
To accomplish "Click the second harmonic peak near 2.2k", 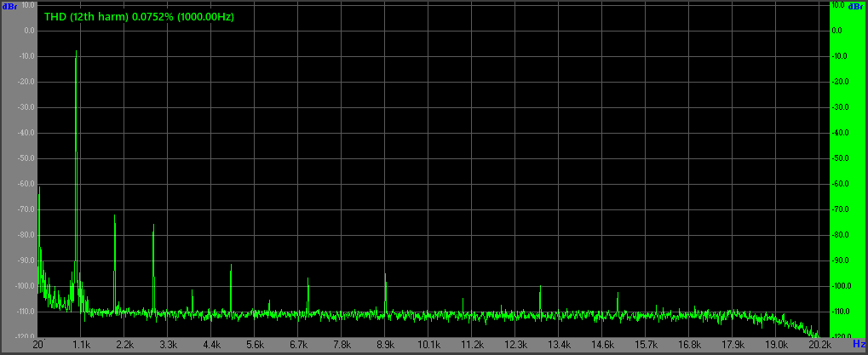I will coord(115,215).
